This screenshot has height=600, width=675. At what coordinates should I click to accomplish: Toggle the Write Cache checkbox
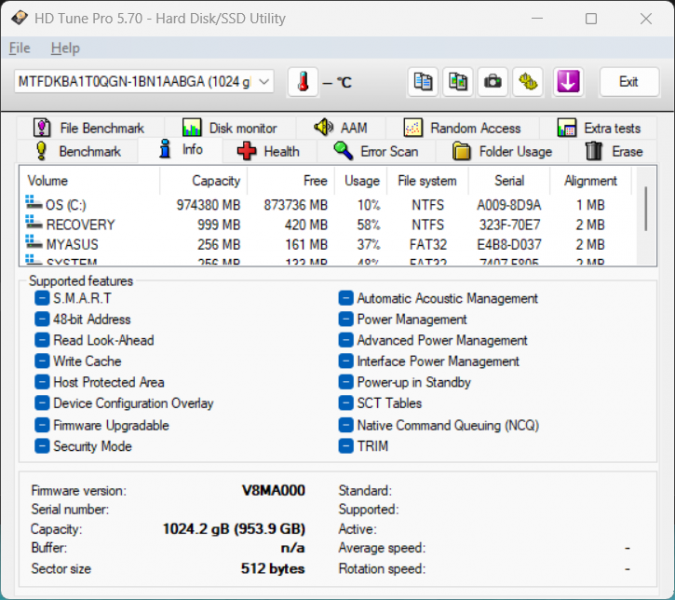pyautogui.click(x=42, y=361)
